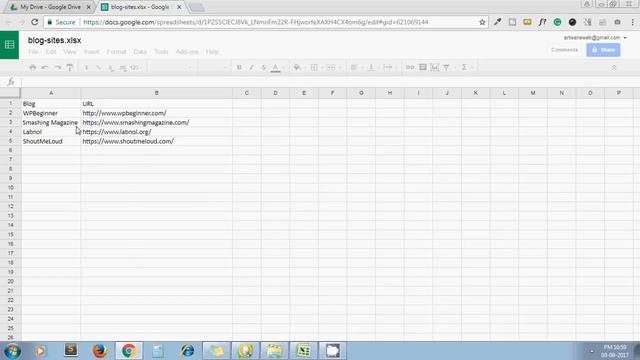This screenshot has height=360, width=640.
Task: Open text wrapping options
Action: (x=388, y=67)
